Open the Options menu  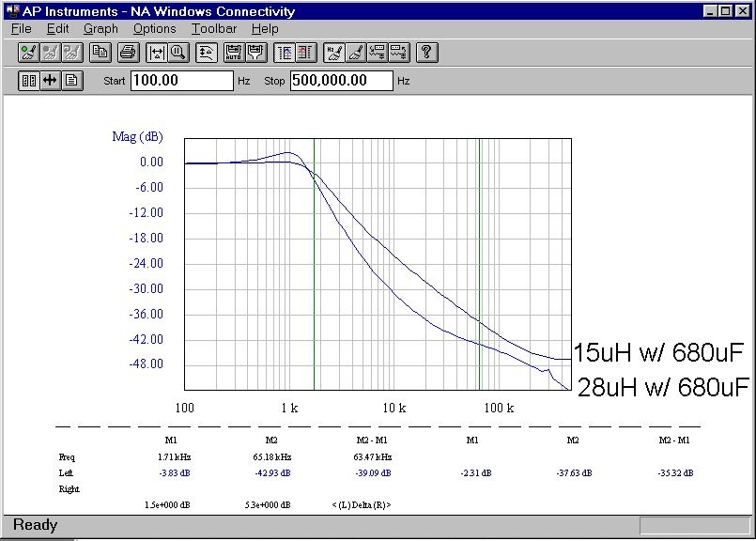[x=154, y=29]
